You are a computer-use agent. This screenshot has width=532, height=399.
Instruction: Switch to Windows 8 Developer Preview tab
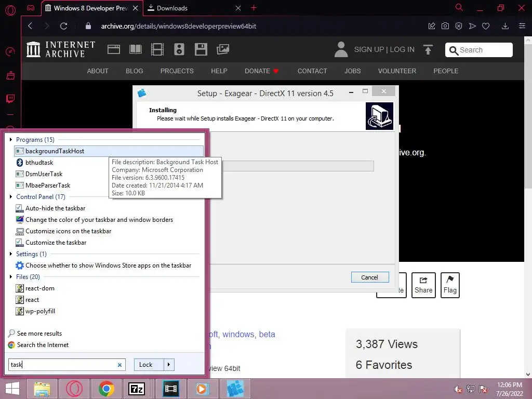pyautogui.click(x=91, y=8)
